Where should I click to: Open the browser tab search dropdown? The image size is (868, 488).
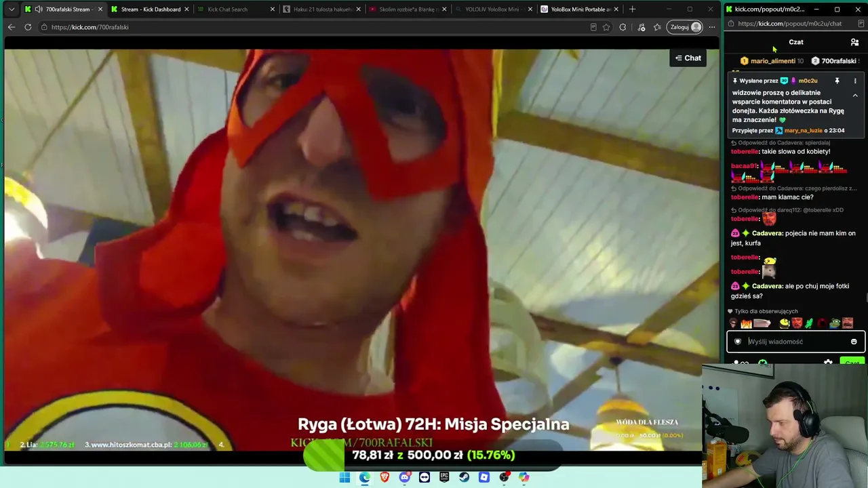[12, 9]
